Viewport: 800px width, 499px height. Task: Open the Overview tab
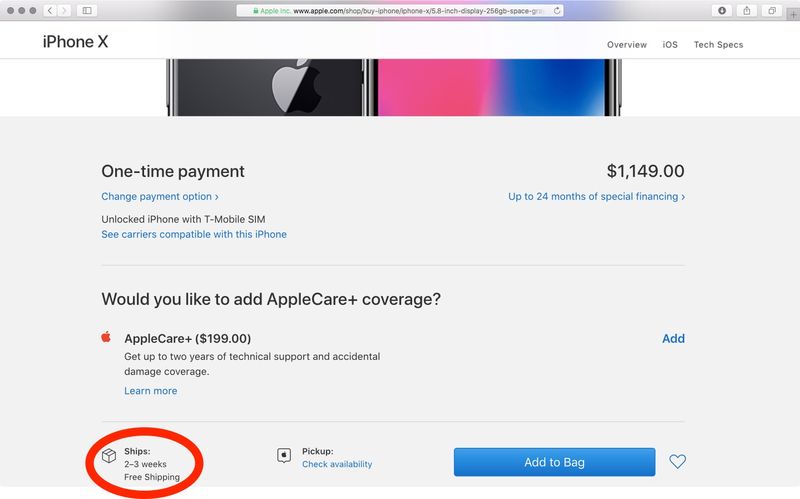tap(627, 44)
